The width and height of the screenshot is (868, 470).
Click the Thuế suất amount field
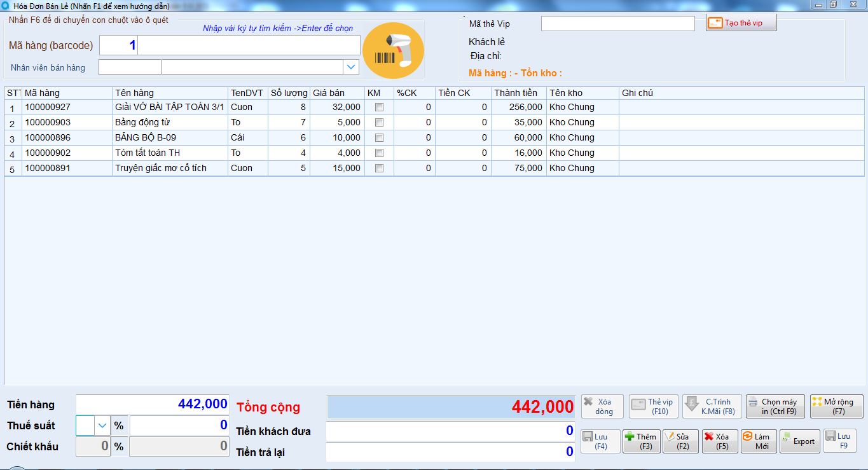pos(179,425)
